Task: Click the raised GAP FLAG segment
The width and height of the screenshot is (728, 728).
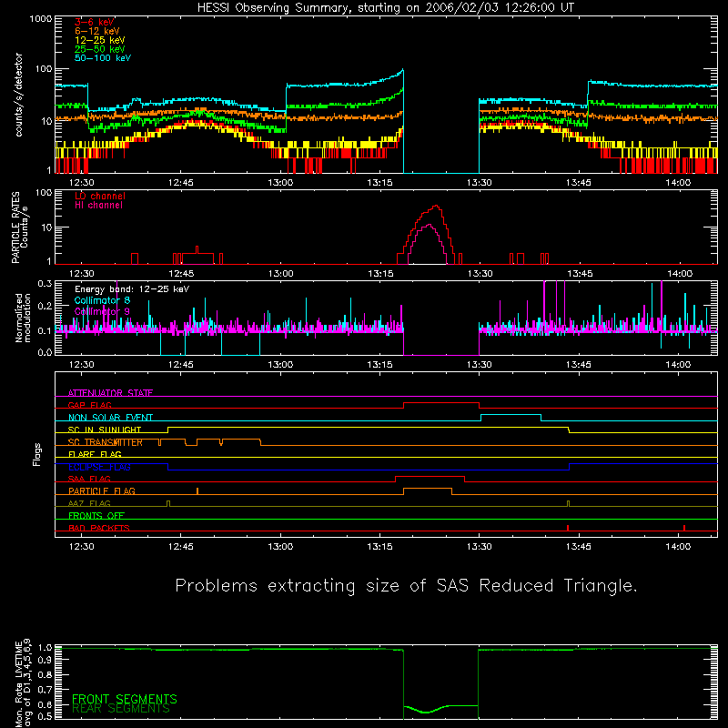Action: point(441,403)
